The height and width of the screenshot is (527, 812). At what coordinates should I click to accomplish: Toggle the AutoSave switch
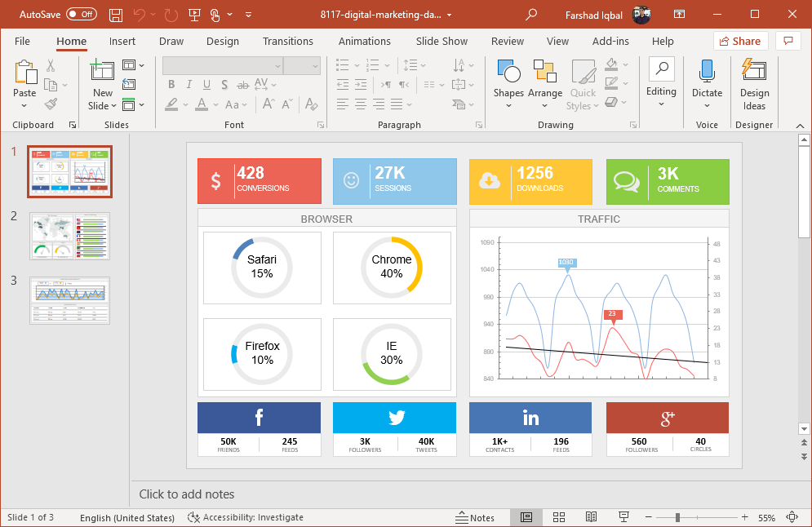(x=81, y=15)
